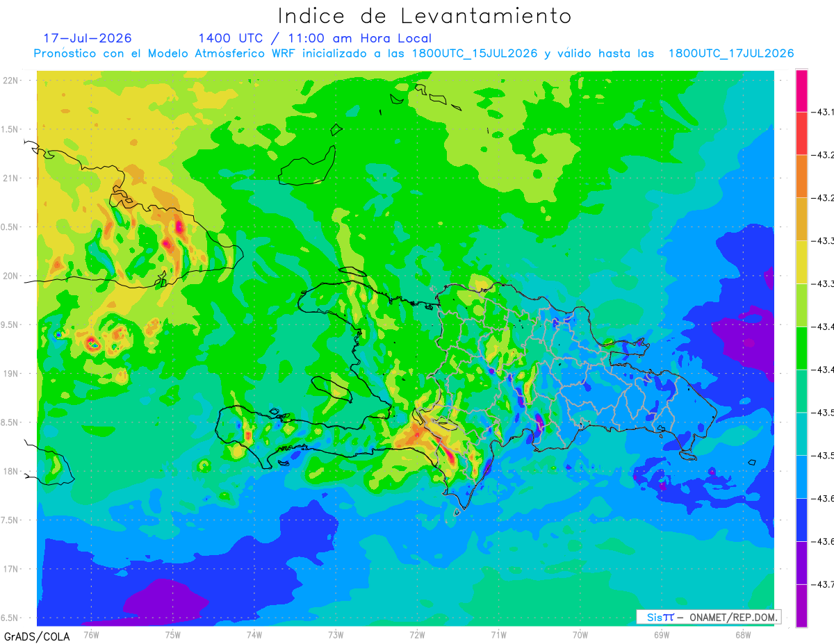Click the '18N' latitude label
Viewport: 834px width, 644px height.
[x=12, y=472]
